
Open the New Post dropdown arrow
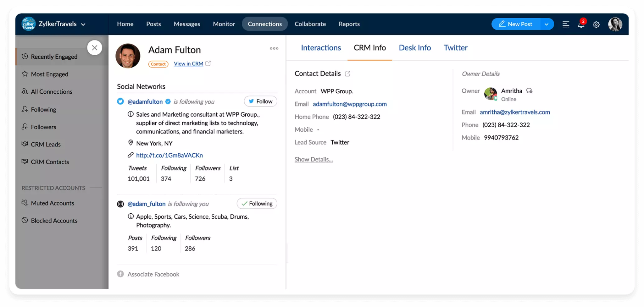(x=547, y=24)
